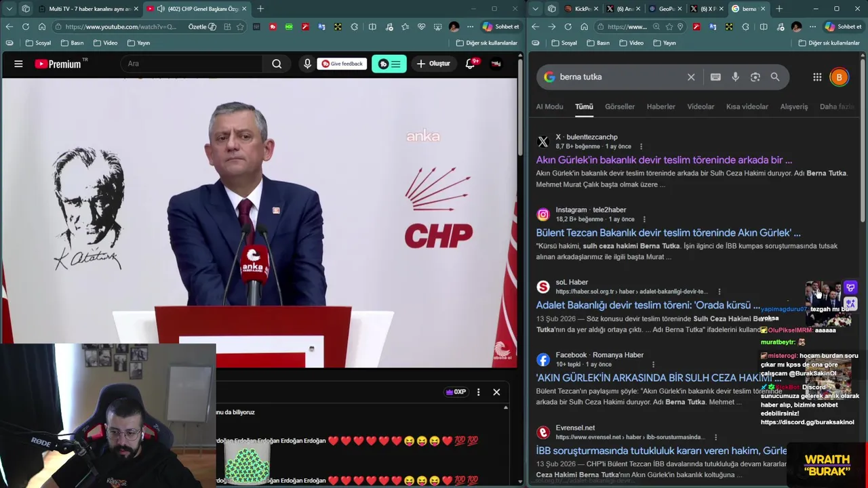The image size is (868, 488).
Task: Click location pin icon in Google address bar
Action: pyautogui.click(x=682, y=27)
